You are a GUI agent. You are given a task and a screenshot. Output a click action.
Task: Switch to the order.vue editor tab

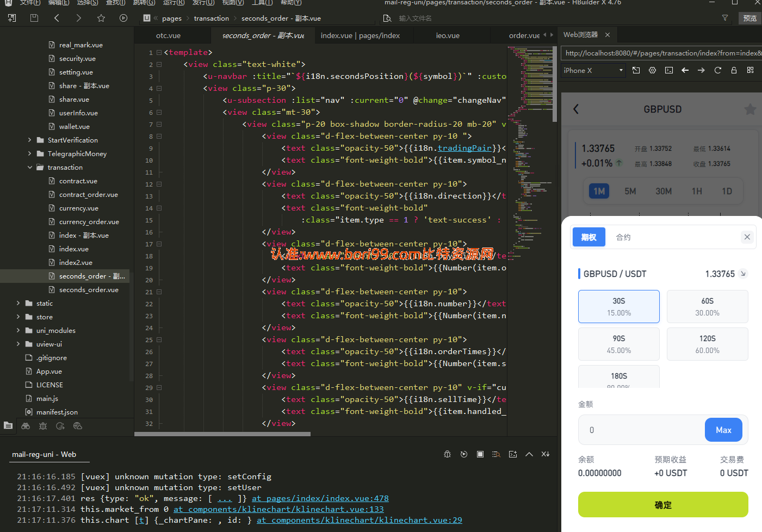[524, 35]
